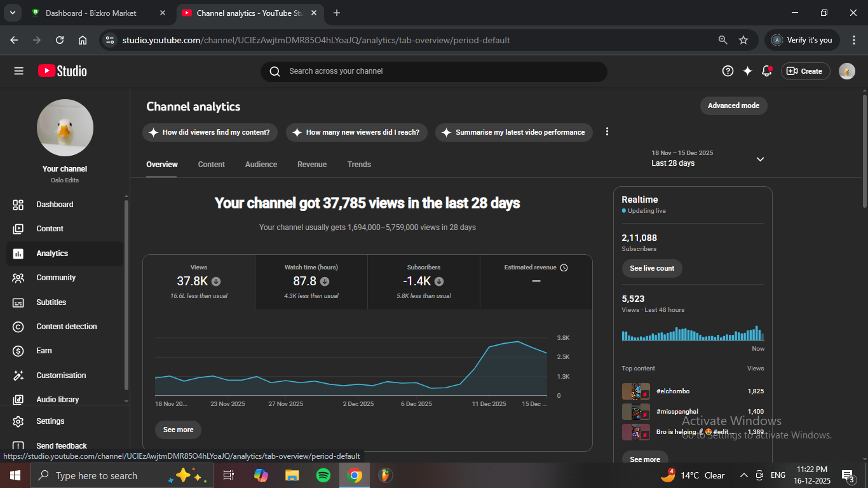Click the Search across your channel field
This screenshot has width=868, height=488.
click(433, 71)
